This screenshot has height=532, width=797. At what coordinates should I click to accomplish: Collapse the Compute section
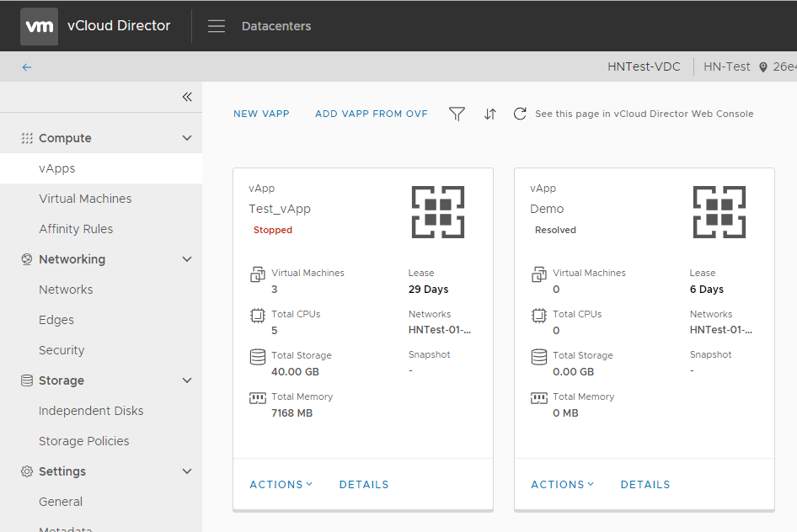[x=187, y=138]
